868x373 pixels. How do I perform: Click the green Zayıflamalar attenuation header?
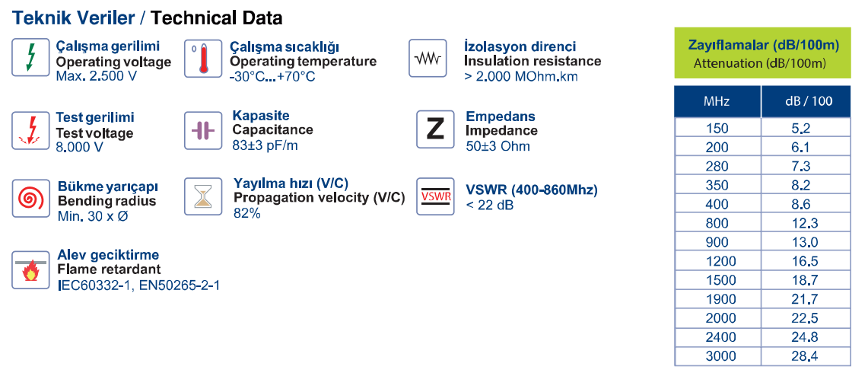(763, 53)
